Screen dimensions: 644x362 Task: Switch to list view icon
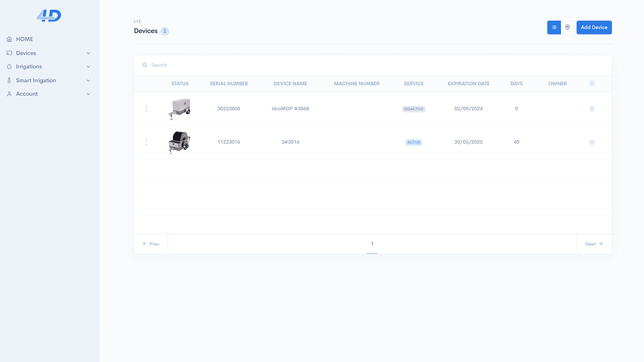554,27
